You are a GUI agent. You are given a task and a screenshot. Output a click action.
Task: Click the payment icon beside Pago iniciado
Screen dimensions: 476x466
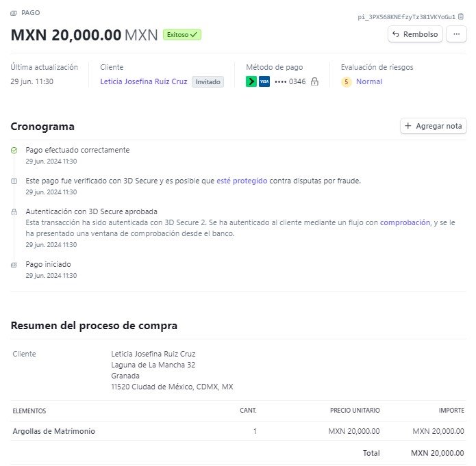coord(14,265)
